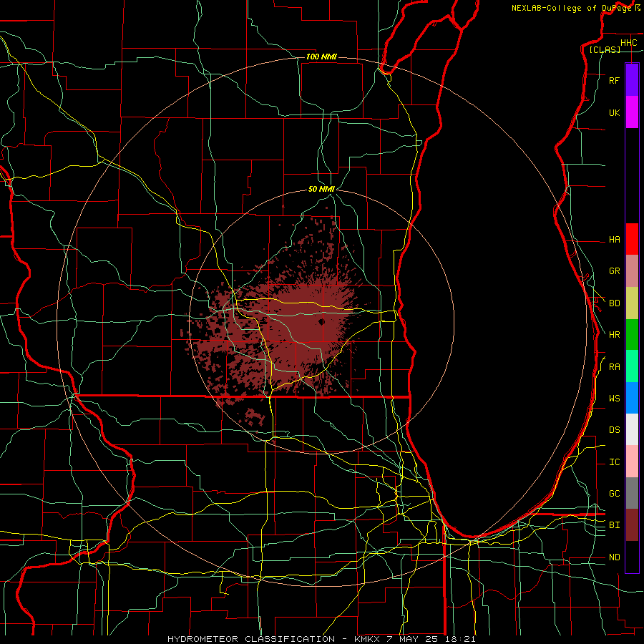Click the GR legend label

pos(614,271)
